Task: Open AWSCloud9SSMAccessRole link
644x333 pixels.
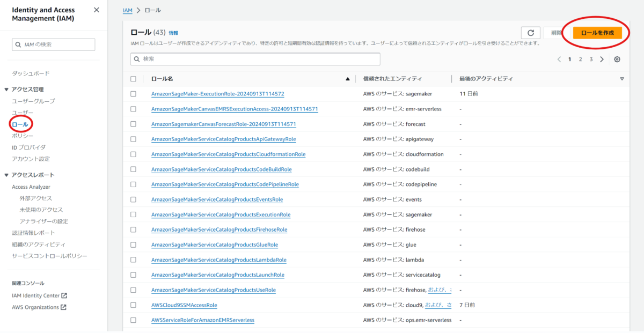Action: 184,305
